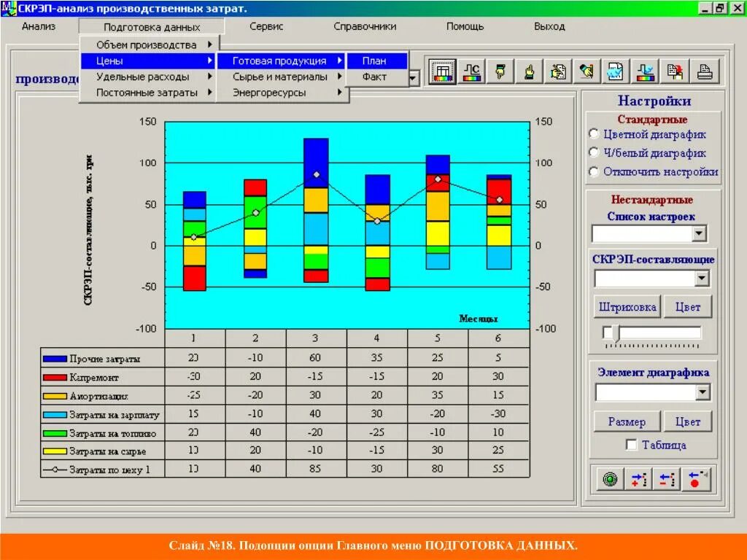Click 'Цвет' button next to Размер
This screenshot has width=747, height=560.
[688, 422]
